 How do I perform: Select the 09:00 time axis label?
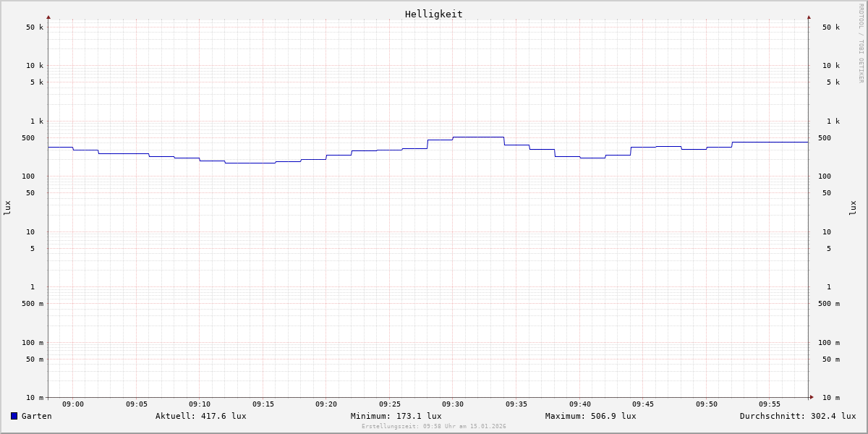click(x=73, y=404)
